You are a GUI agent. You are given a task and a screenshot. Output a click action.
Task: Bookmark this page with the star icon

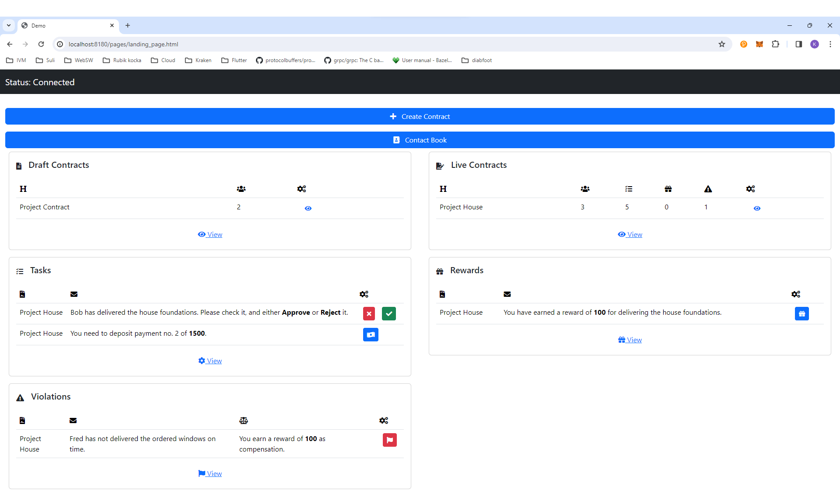tap(722, 44)
